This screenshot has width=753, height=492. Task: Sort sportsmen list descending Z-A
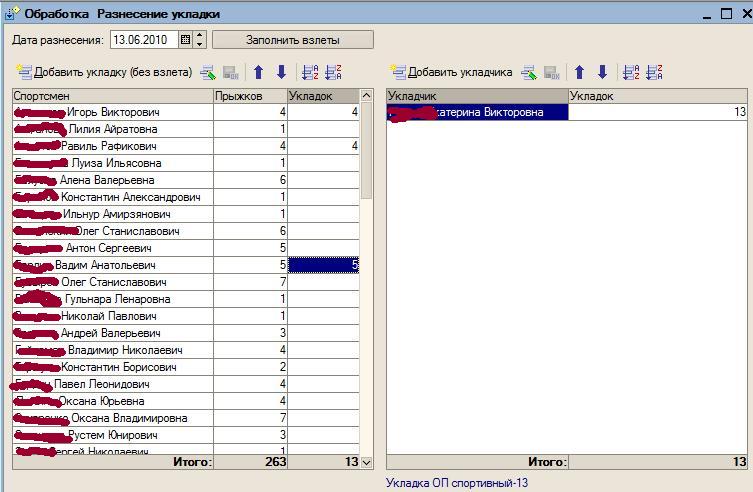(x=333, y=72)
